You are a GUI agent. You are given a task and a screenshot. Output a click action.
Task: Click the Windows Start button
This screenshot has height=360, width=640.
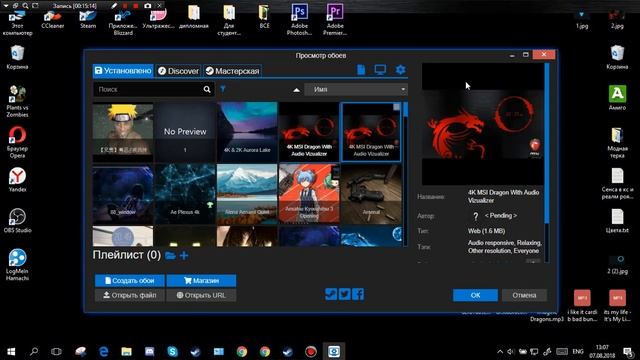(x=11, y=351)
